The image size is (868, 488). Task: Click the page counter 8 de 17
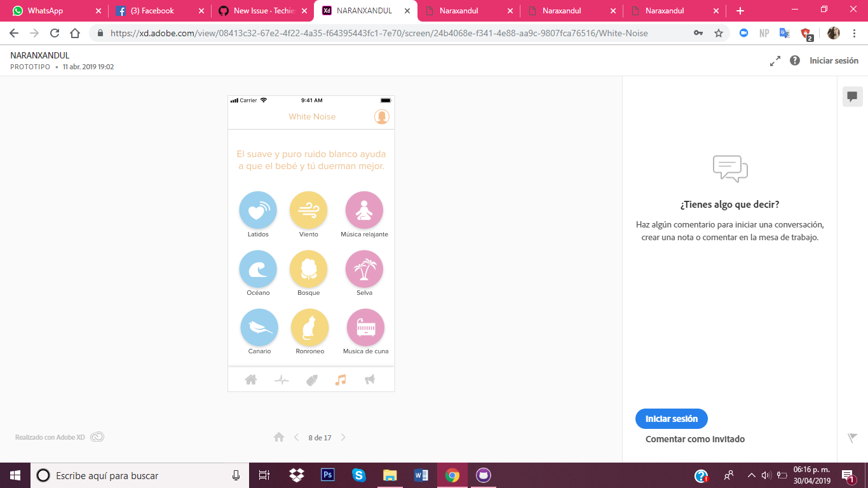[x=320, y=438]
